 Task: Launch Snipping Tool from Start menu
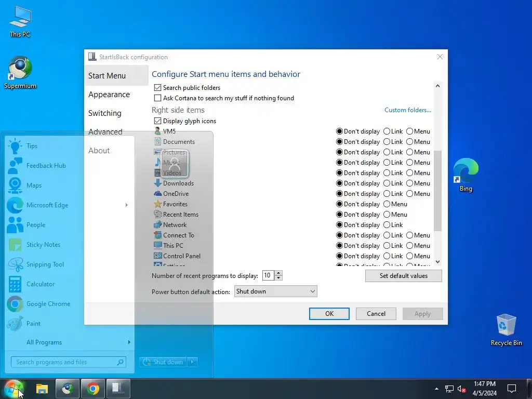point(69,264)
